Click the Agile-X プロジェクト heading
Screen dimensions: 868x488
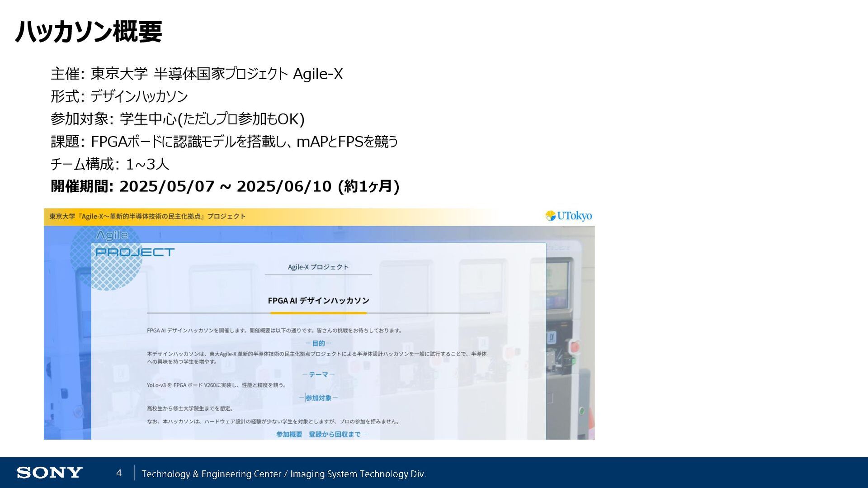pos(318,267)
